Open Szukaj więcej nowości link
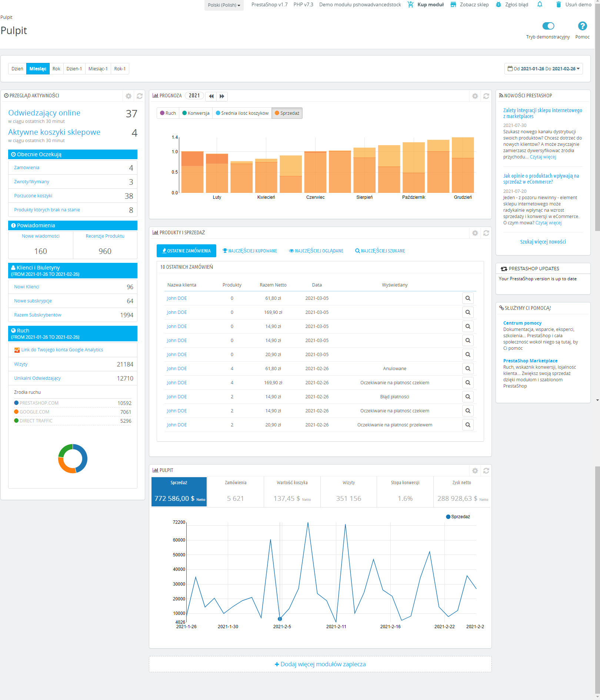This screenshot has height=700, width=600. (543, 242)
